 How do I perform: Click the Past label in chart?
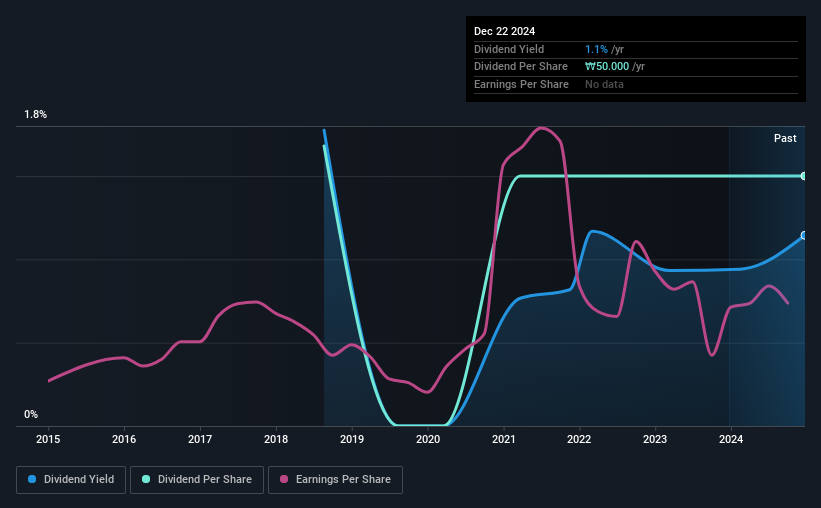(x=785, y=138)
